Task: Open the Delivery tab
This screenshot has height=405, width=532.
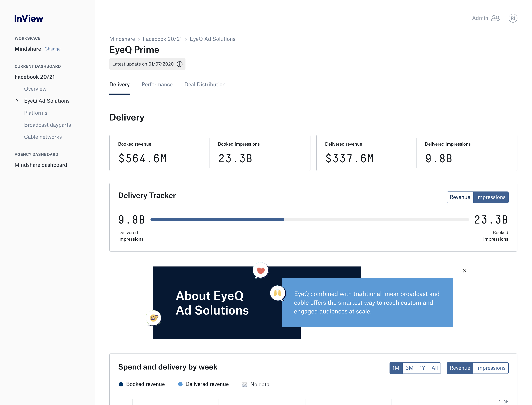Action: [120, 84]
